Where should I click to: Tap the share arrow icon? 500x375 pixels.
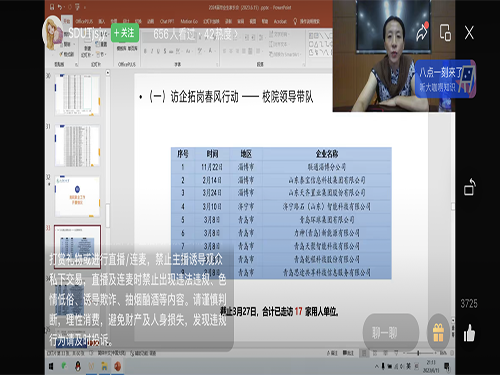point(422,32)
